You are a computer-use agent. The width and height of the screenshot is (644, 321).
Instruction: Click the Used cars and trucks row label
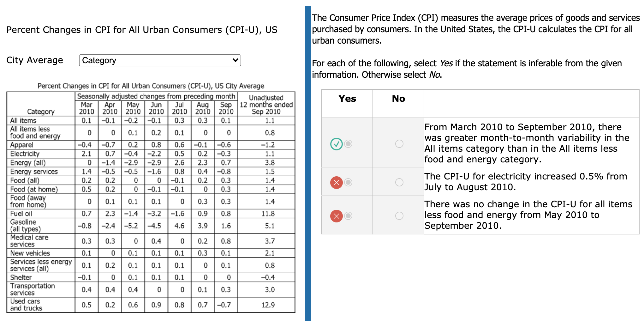pos(26,305)
